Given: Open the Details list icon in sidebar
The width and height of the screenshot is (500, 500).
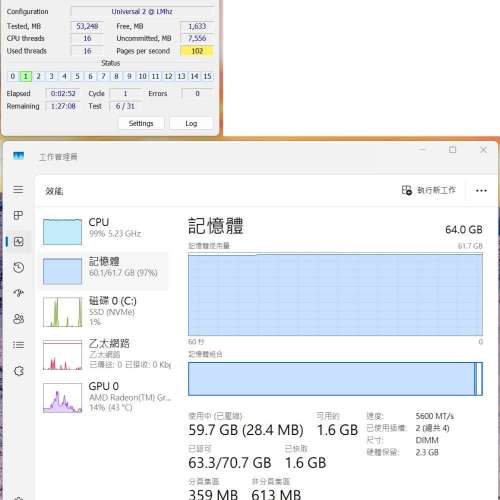Looking at the screenshot, I should pyautogui.click(x=18, y=345).
